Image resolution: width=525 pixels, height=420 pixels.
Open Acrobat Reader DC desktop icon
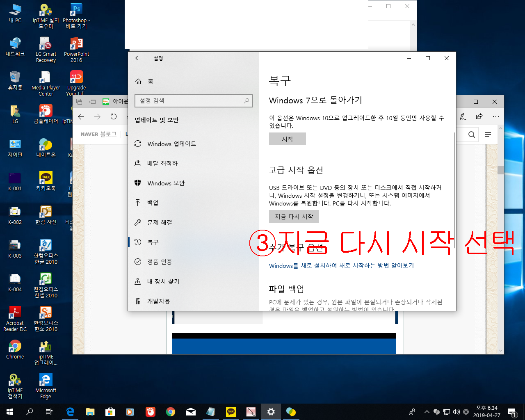pos(15,319)
